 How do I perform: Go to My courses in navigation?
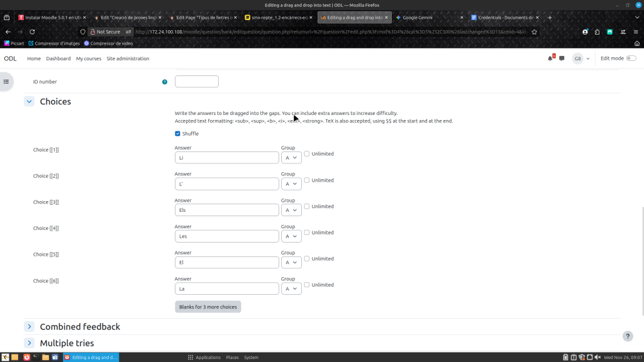click(89, 58)
